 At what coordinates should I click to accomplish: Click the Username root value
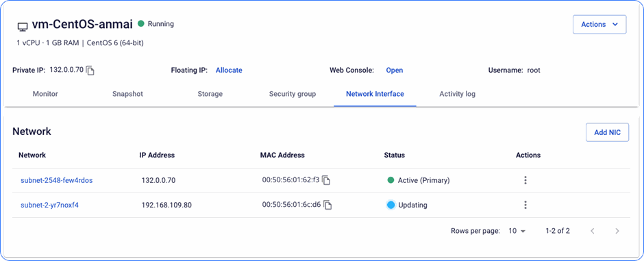[534, 70]
